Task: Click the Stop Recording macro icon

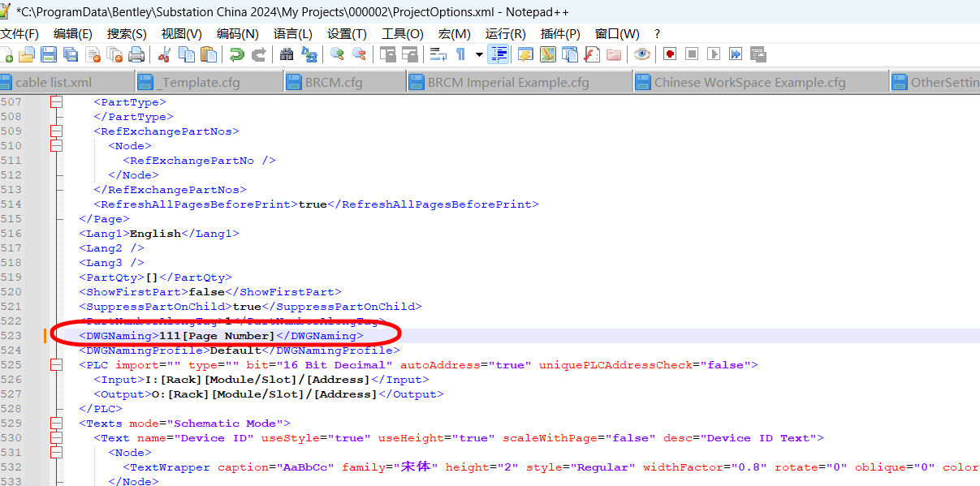Action: pos(692,54)
